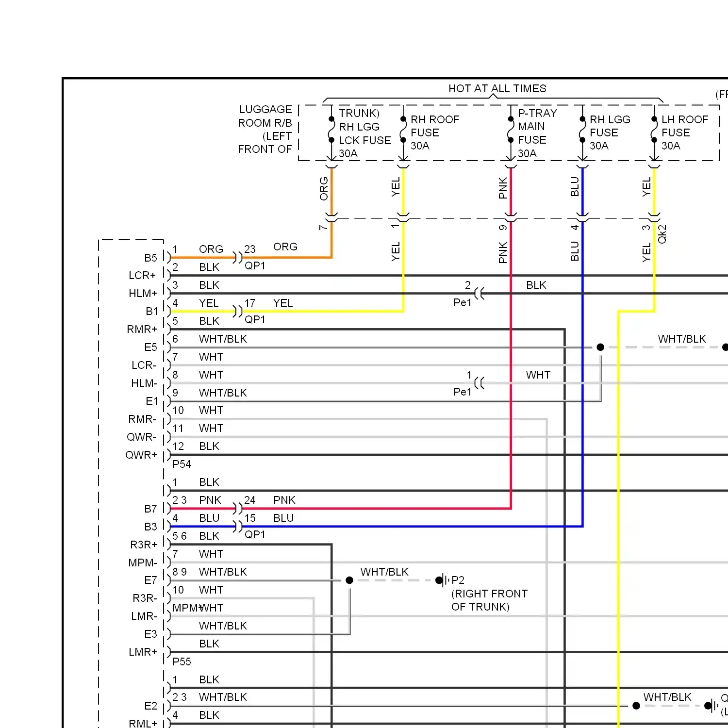
Task: Select the HLM+ terminal label
Action: coord(143,294)
